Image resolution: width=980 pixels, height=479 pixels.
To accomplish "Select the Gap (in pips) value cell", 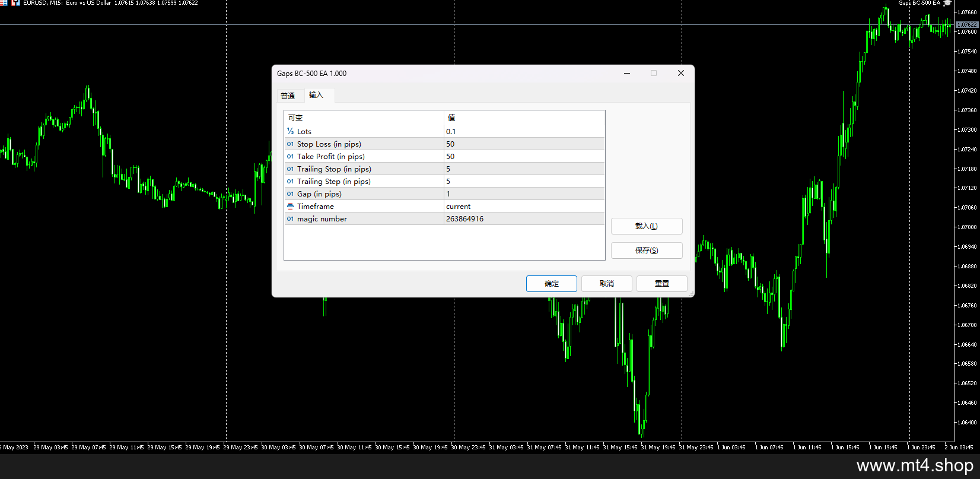I will pyautogui.click(x=524, y=194).
